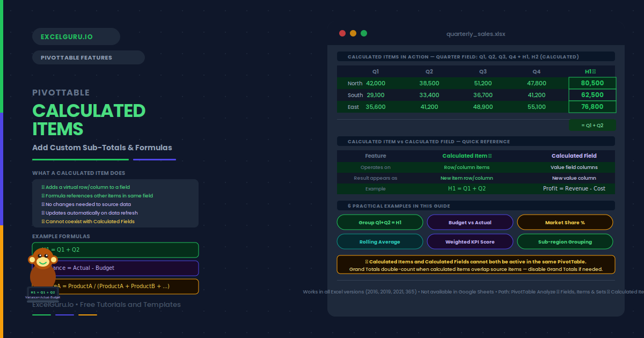Open the 'ExcelGuru.io • Free Tutorials and Templates' footer
The width and height of the screenshot is (644, 338).
tap(106, 305)
